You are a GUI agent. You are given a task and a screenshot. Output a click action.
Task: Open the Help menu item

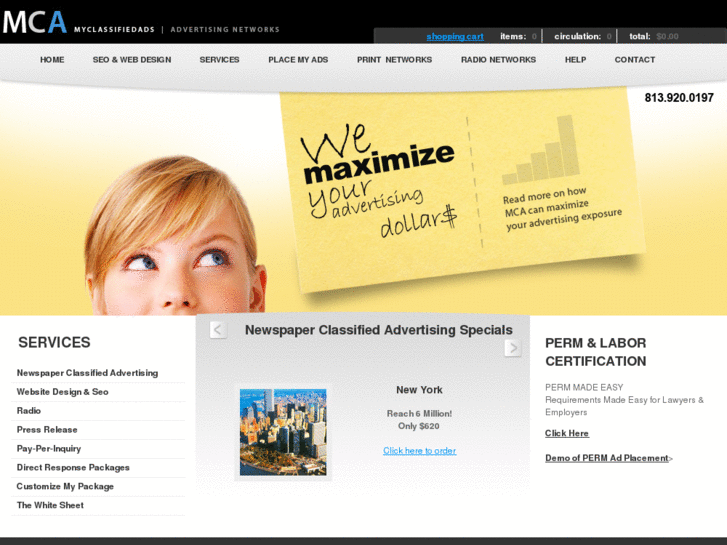[x=575, y=60]
